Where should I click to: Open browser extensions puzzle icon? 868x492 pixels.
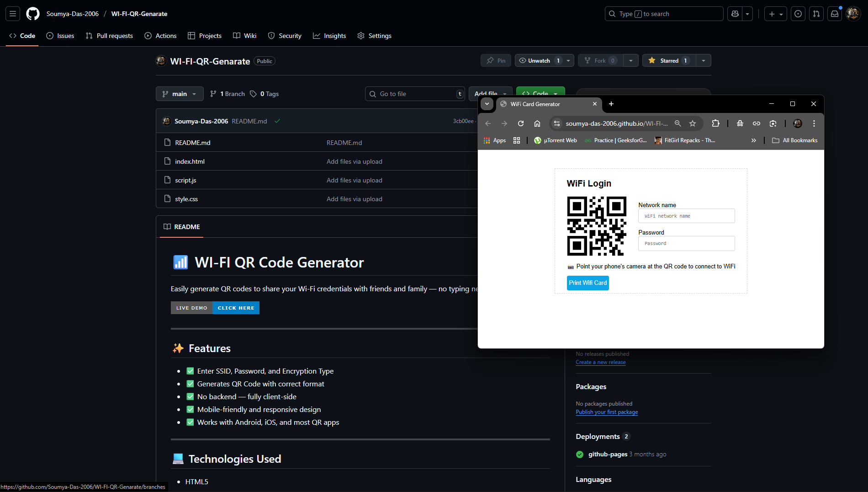(716, 123)
